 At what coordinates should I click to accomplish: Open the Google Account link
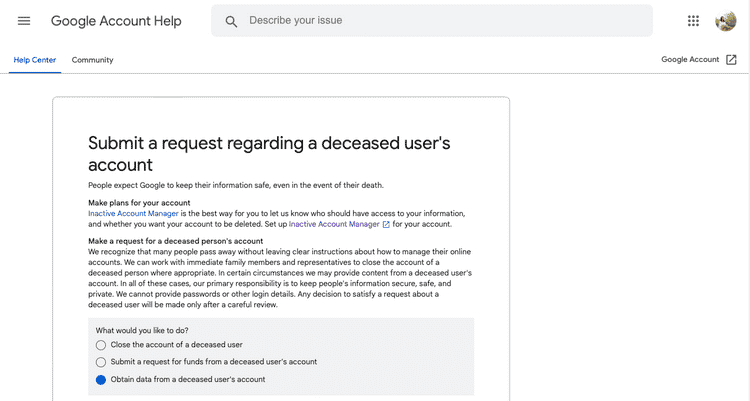point(690,59)
